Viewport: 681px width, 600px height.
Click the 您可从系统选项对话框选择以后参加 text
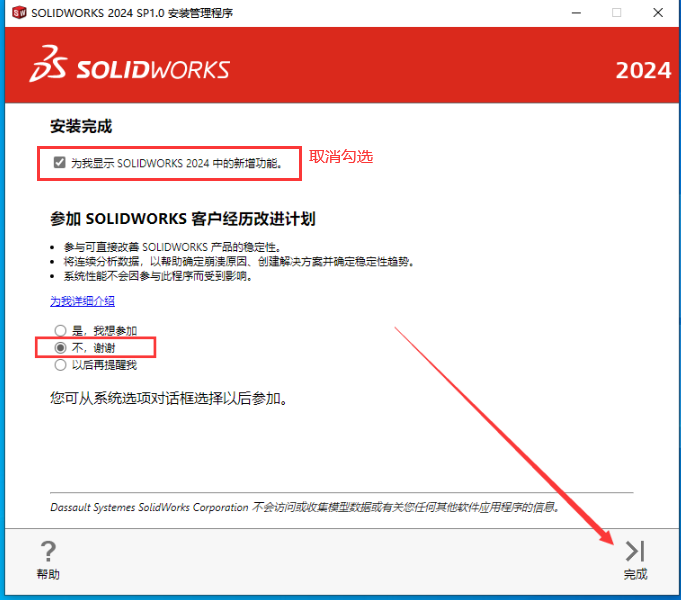(x=169, y=398)
